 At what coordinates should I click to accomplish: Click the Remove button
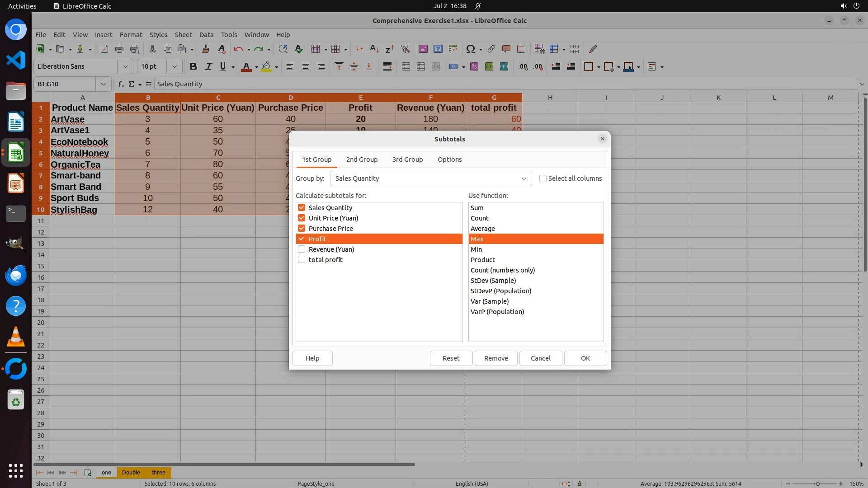tap(496, 358)
